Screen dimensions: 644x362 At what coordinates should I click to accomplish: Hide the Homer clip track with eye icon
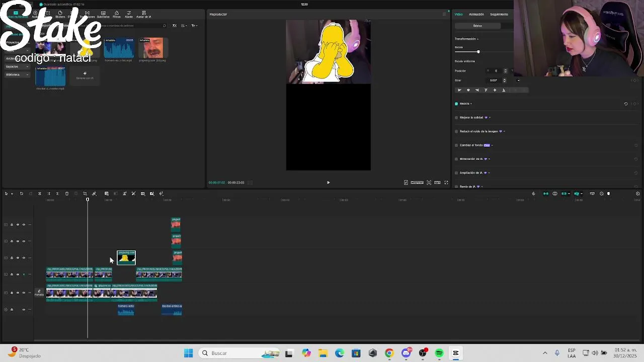[x=18, y=258]
